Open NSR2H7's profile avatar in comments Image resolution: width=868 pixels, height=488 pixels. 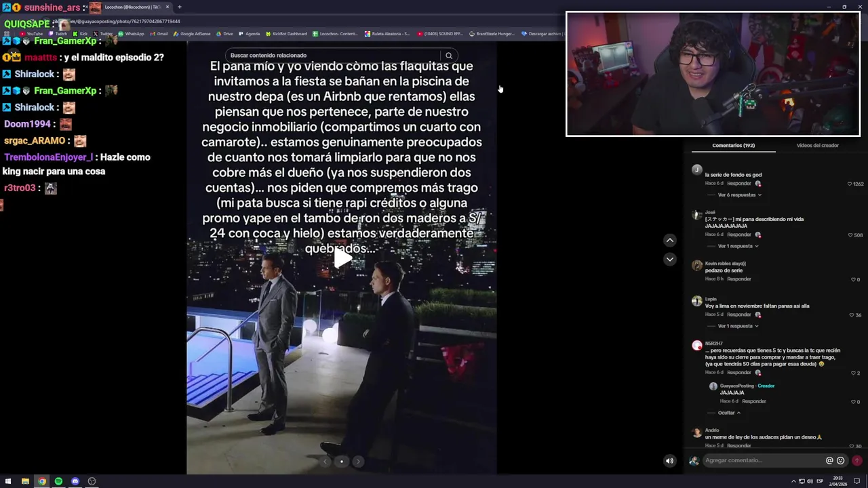click(696, 346)
